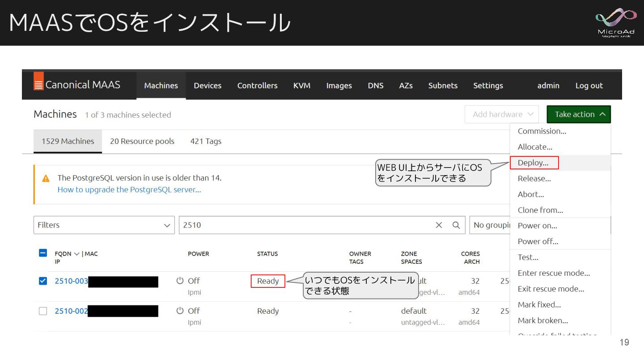Open How to upgrade the PostgreSQL server link
The width and height of the screenshot is (644, 362).
pos(129,189)
